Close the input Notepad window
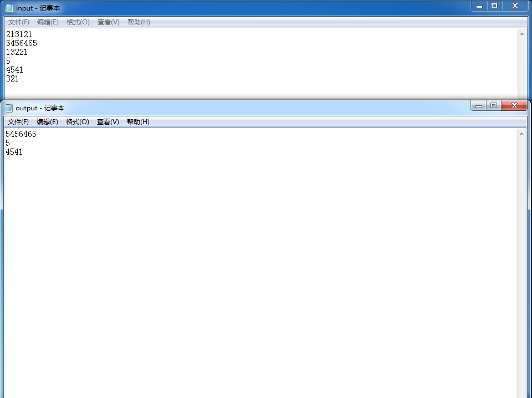Image resolution: width=532 pixels, height=398 pixels. coord(515,6)
